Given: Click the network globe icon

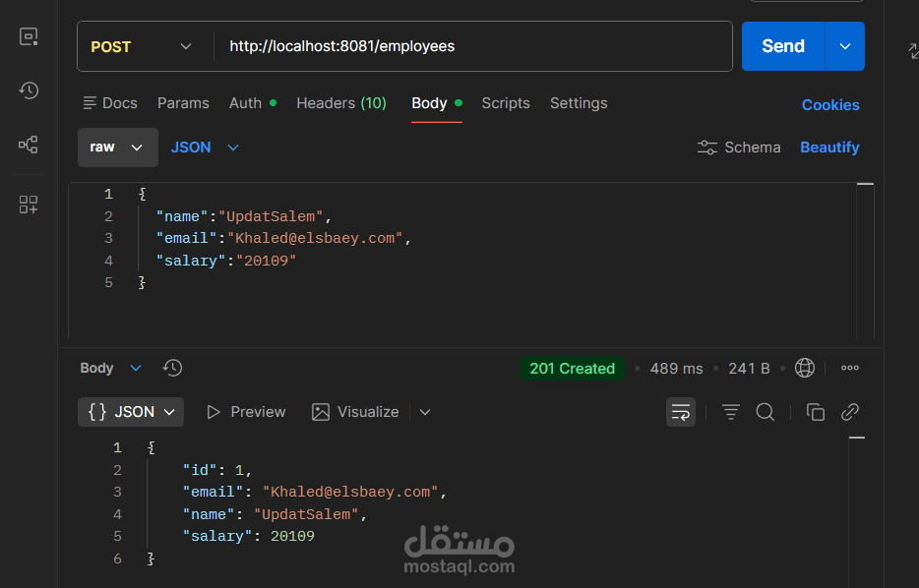Looking at the screenshot, I should tap(804, 368).
